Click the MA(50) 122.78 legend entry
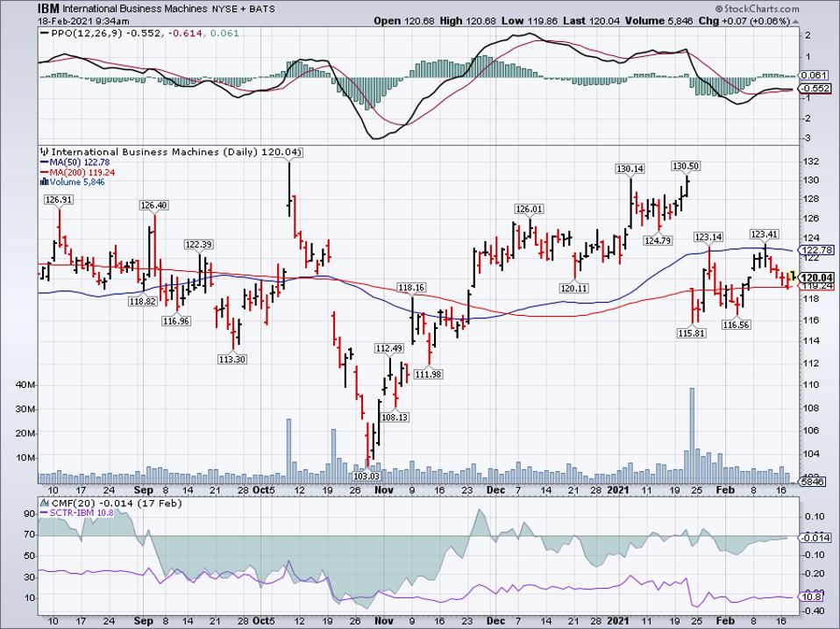840x629 pixels. point(75,162)
